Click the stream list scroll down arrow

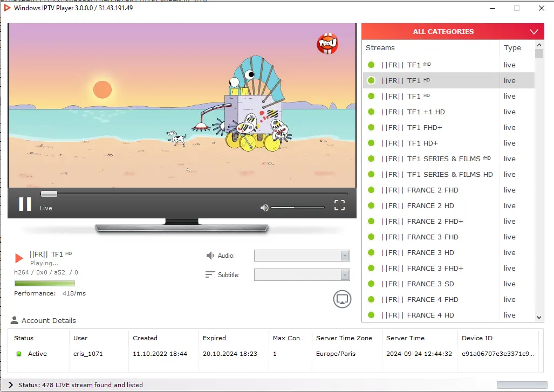pos(539,317)
